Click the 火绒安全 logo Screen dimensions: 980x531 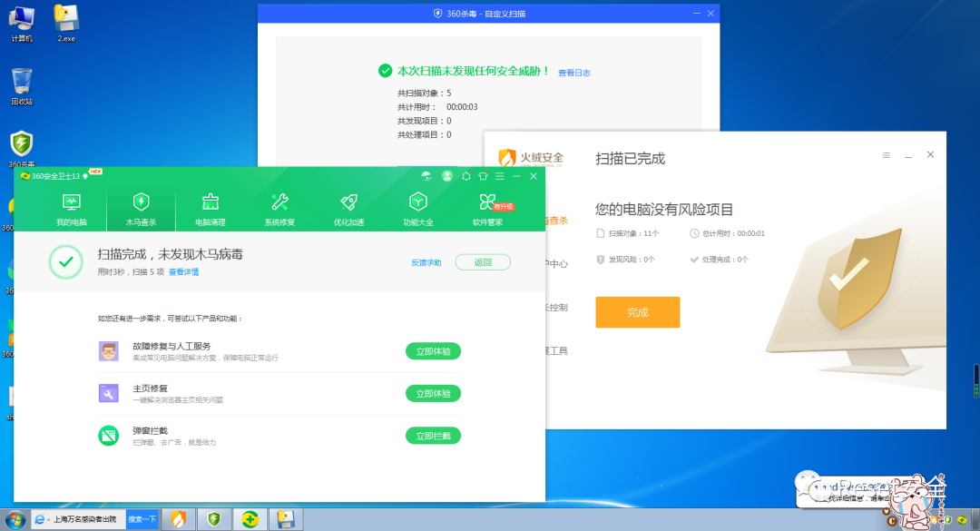(531, 158)
